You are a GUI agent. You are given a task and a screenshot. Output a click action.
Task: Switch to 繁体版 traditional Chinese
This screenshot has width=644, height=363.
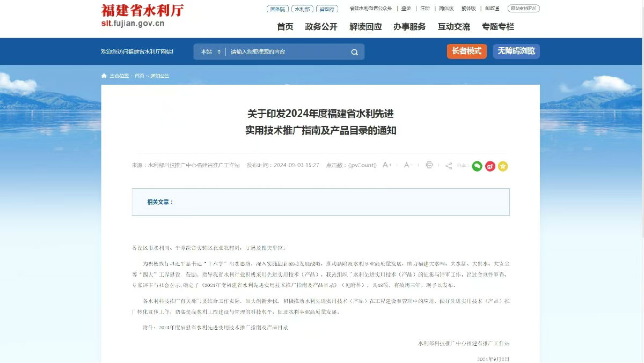click(469, 9)
